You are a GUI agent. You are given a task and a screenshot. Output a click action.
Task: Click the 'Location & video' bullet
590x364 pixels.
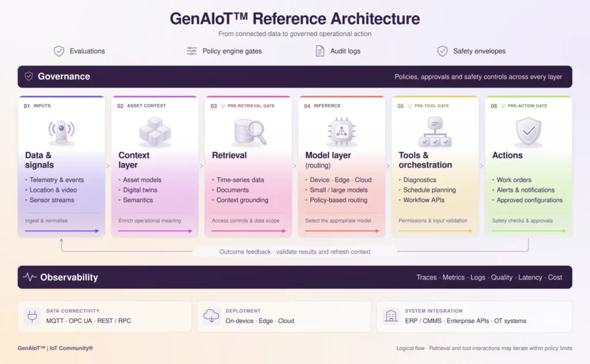[x=53, y=190]
